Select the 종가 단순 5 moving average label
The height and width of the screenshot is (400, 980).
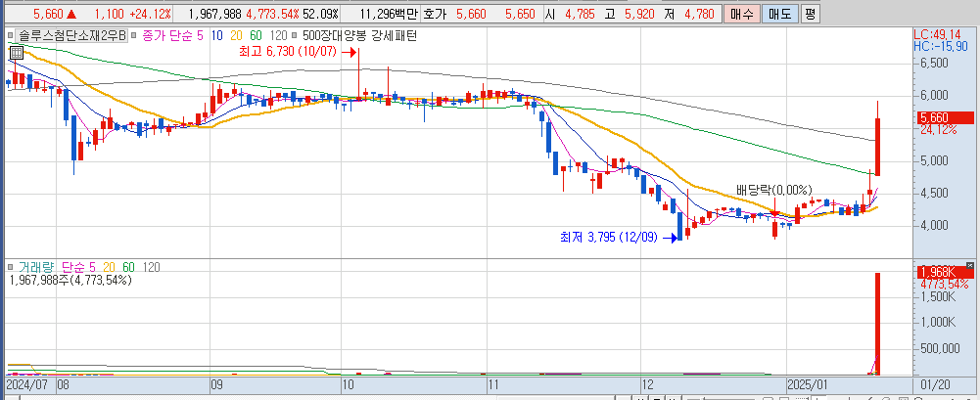[x=172, y=36]
